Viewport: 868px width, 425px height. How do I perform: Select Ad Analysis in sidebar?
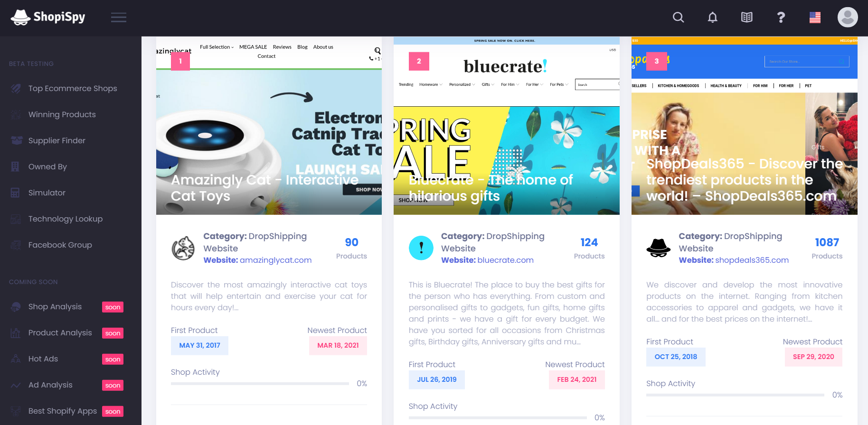[x=50, y=385]
